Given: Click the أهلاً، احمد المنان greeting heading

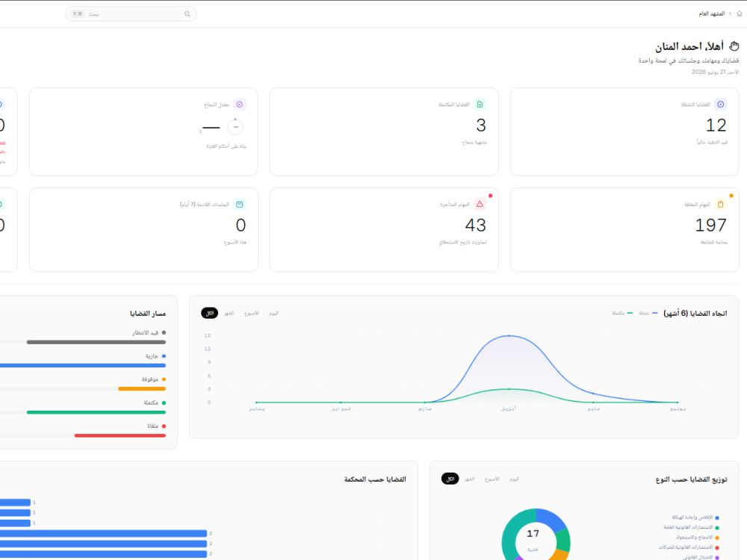Looking at the screenshot, I should [x=689, y=46].
